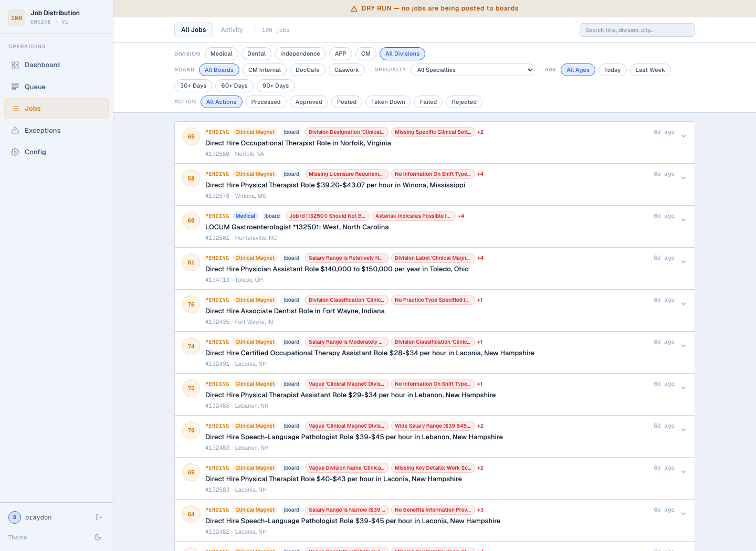756x551 pixels.
Task: Filter by Failed action
Action: (x=428, y=102)
